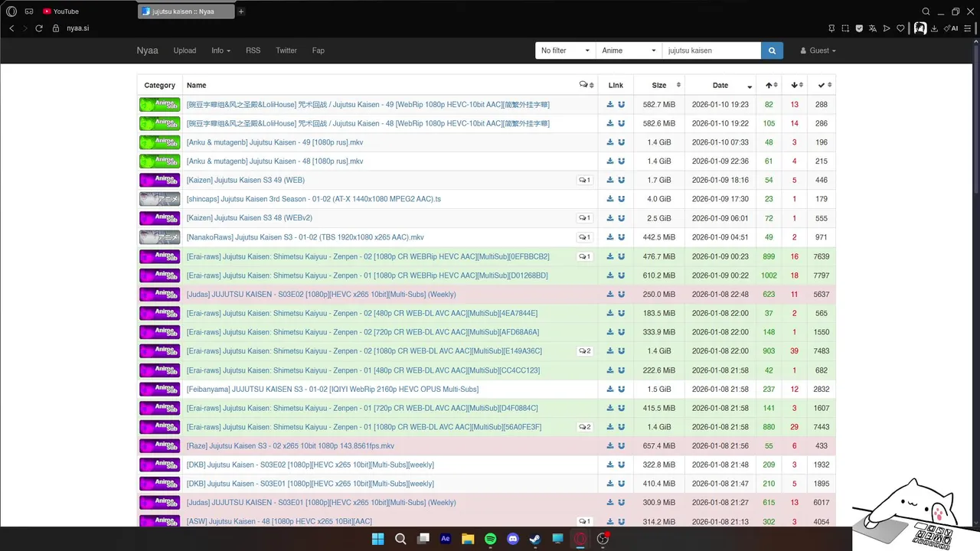The width and height of the screenshot is (980, 551).
Task: Open RSS in Nyaa navbar
Action: click(253, 51)
